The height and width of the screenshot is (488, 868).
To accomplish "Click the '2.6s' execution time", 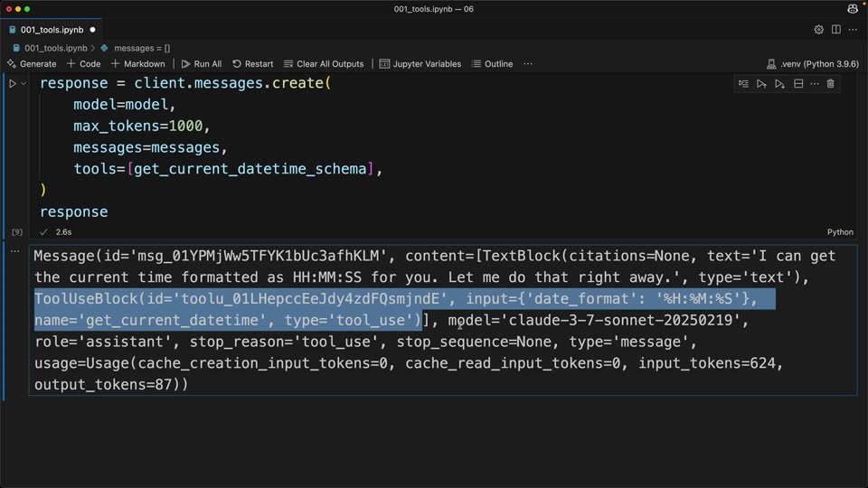I will (63, 232).
